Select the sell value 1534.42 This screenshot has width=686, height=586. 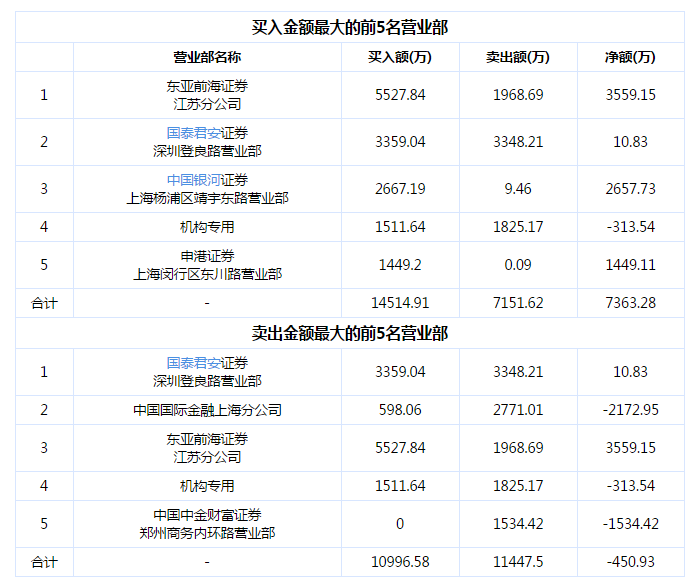pyautogui.click(x=518, y=524)
